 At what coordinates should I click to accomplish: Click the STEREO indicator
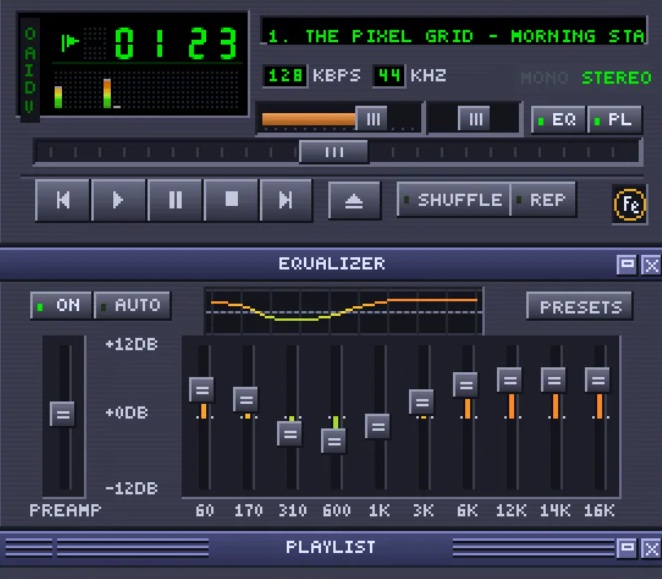pos(616,78)
